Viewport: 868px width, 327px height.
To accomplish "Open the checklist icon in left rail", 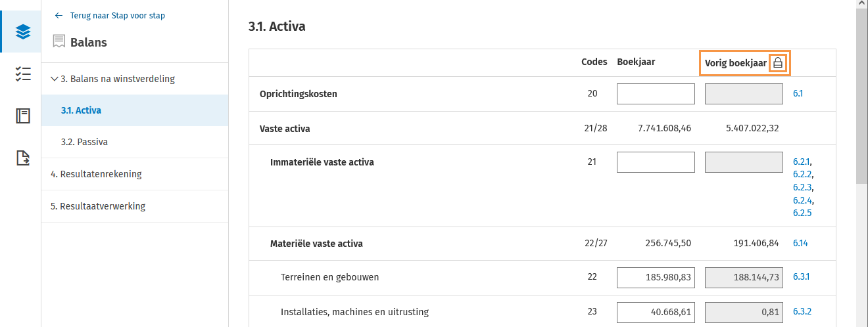I will tap(23, 74).
